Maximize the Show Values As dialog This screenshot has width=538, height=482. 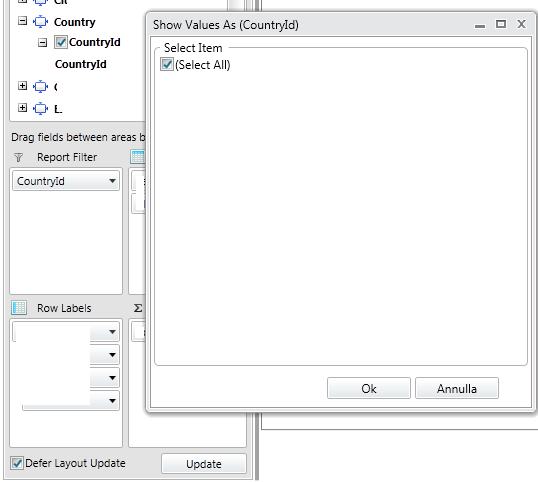coord(501,24)
